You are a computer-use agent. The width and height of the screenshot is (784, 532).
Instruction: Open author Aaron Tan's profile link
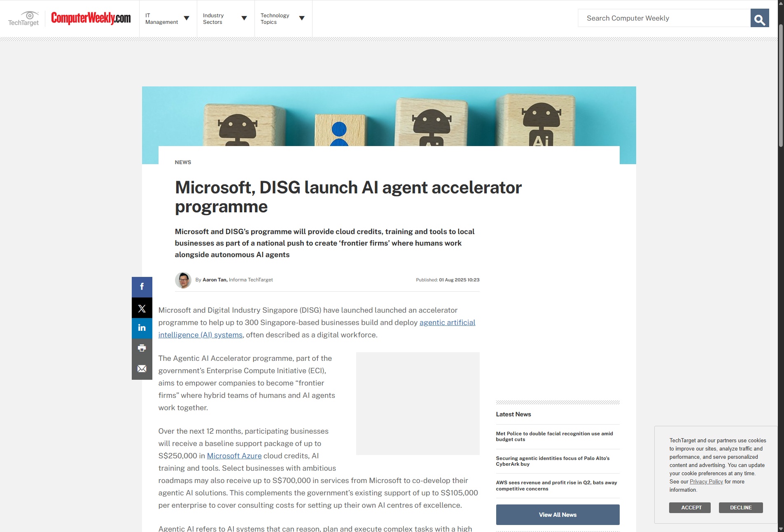(x=215, y=280)
